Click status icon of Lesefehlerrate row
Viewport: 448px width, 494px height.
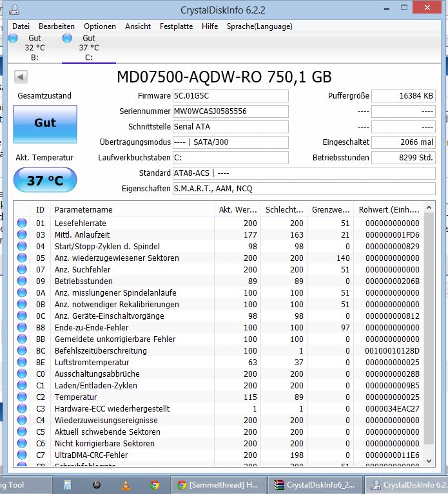pyautogui.click(x=22, y=223)
